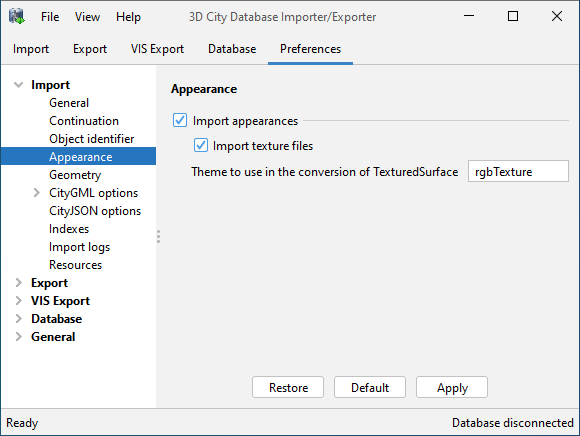This screenshot has height=436, width=580.
Task: Select General under Import in tree
Action: (x=69, y=103)
